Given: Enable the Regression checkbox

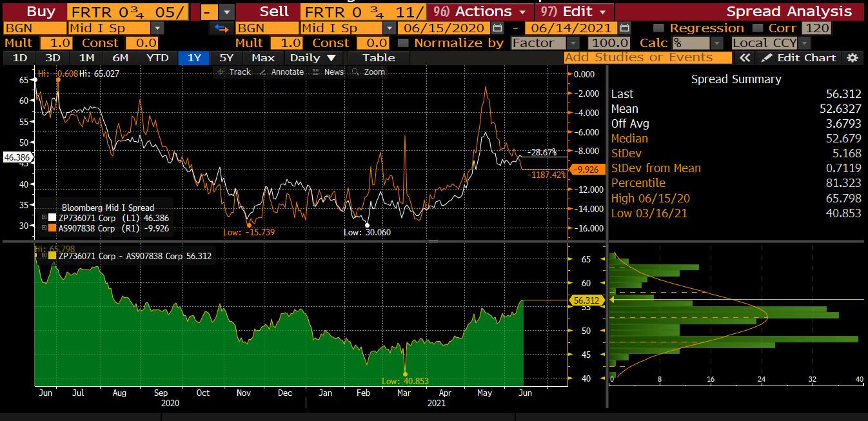Looking at the screenshot, I should pos(658,28).
